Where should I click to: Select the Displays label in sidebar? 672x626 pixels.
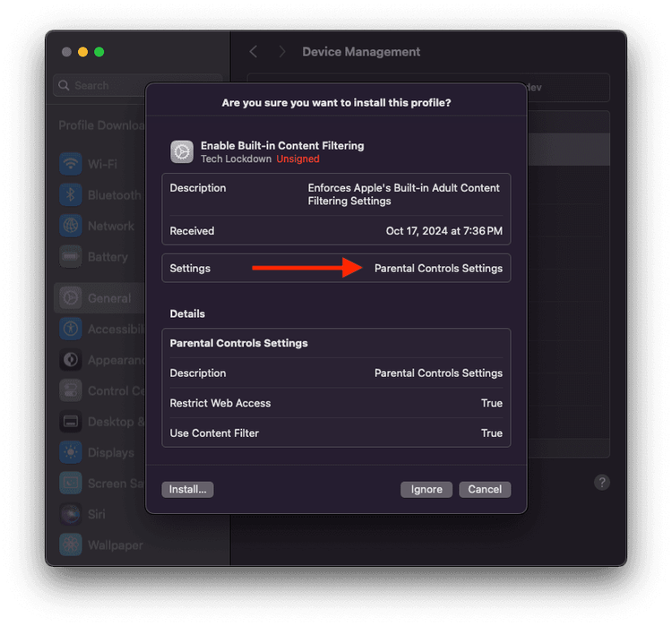tap(111, 452)
